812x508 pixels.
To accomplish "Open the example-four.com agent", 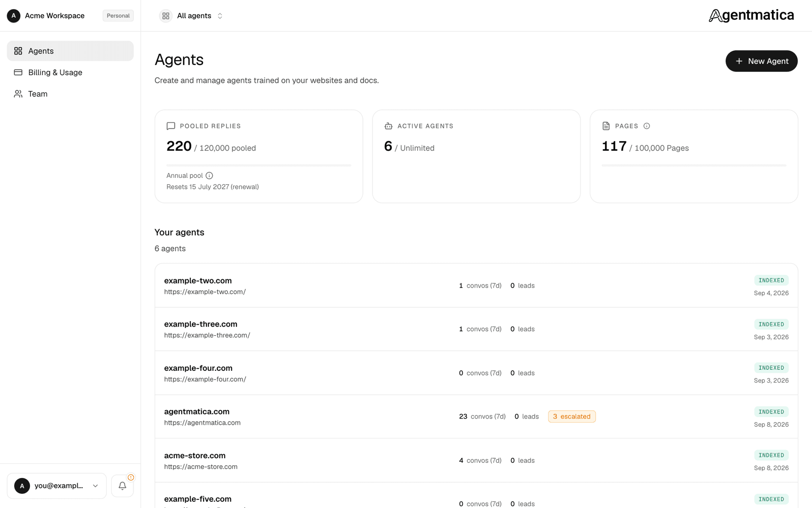I will pyautogui.click(x=476, y=373).
